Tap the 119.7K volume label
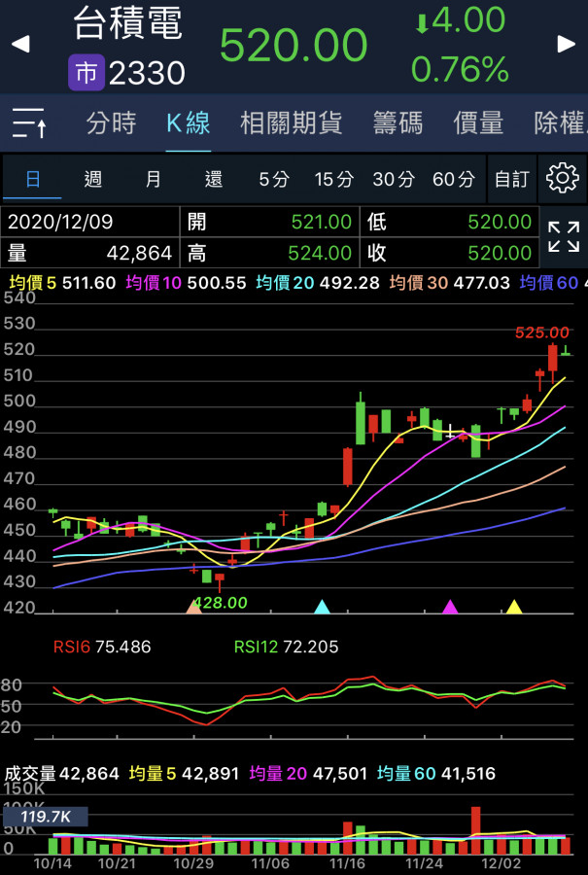The height and width of the screenshot is (875, 588). [x=45, y=817]
